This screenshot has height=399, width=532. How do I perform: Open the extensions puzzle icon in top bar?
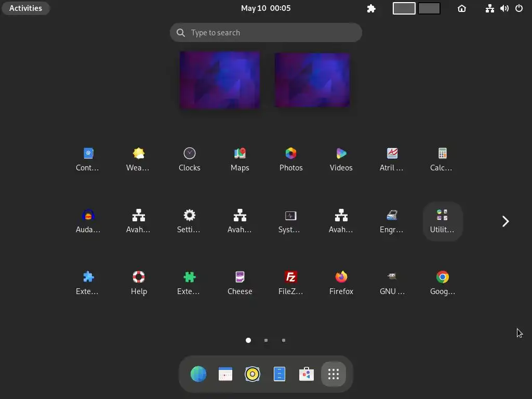click(x=371, y=8)
